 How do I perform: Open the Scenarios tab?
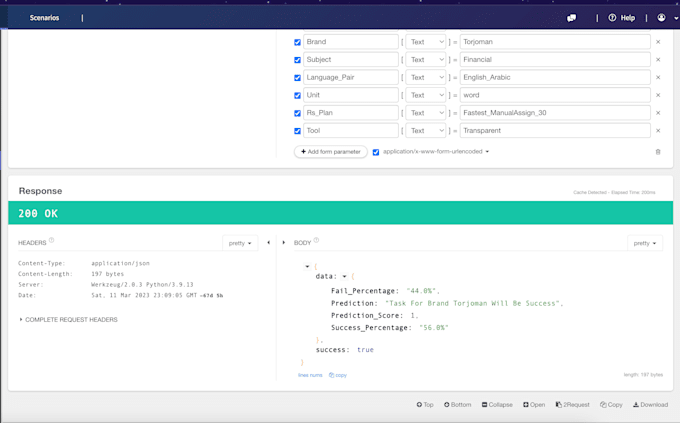44,18
